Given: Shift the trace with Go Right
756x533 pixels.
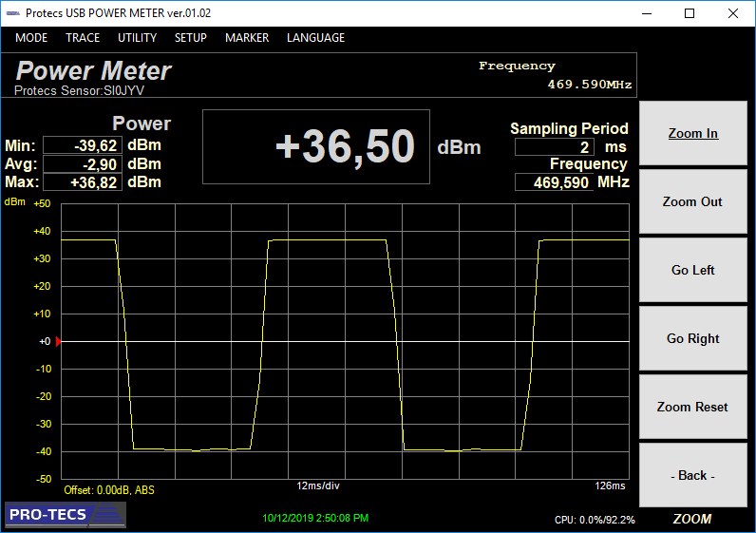Looking at the screenshot, I should (x=692, y=339).
